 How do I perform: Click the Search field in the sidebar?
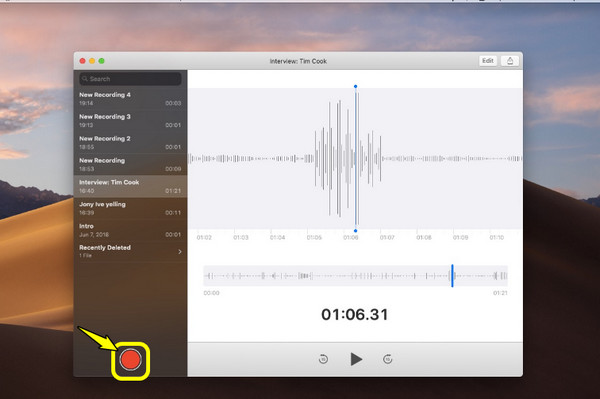tap(130, 79)
